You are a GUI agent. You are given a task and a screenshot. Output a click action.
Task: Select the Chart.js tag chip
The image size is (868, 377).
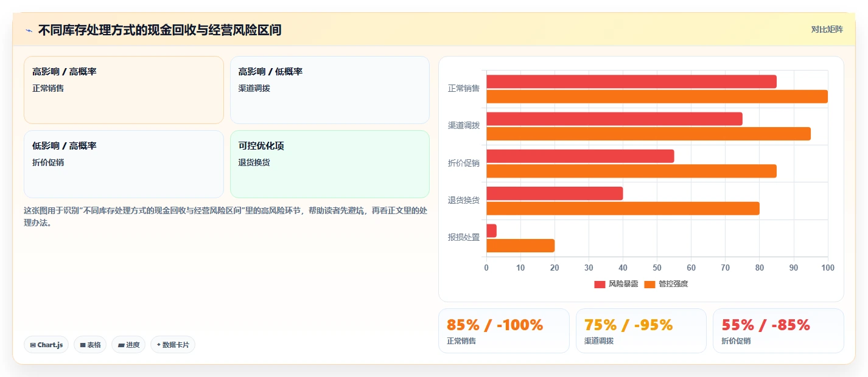pos(46,345)
